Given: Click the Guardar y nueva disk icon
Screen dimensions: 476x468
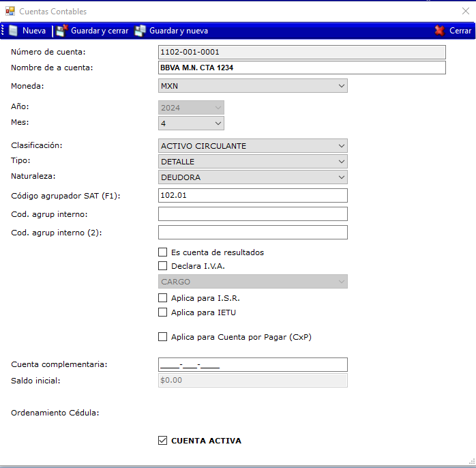Looking at the screenshot, I should [x=140, y=31].
